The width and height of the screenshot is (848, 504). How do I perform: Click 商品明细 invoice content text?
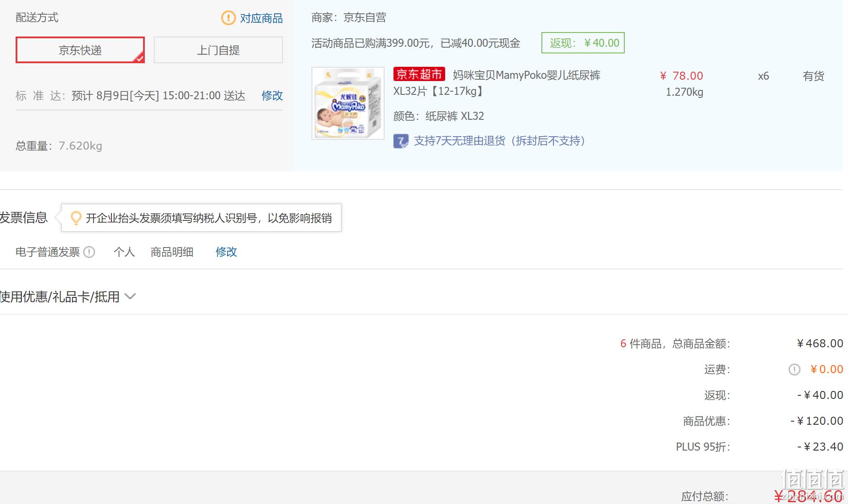coord(172,252)
